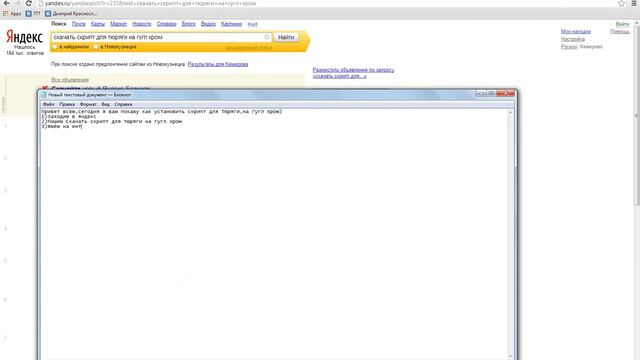640x360 pixels.
Task: Open the Карты link
Action: [98, 24]
